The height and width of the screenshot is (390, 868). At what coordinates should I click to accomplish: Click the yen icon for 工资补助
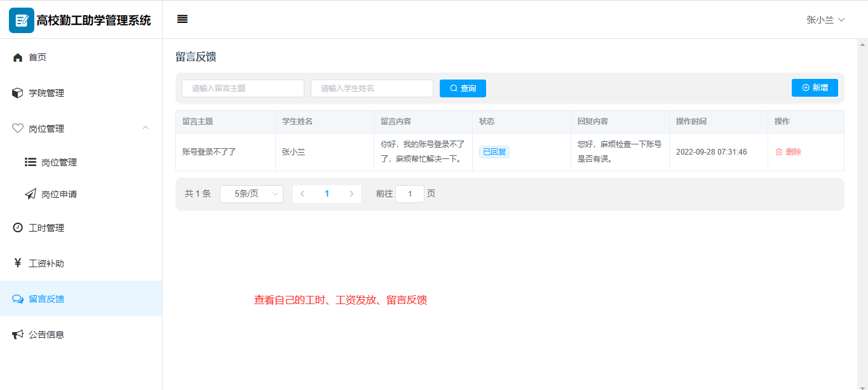click(x=18, y=263)
